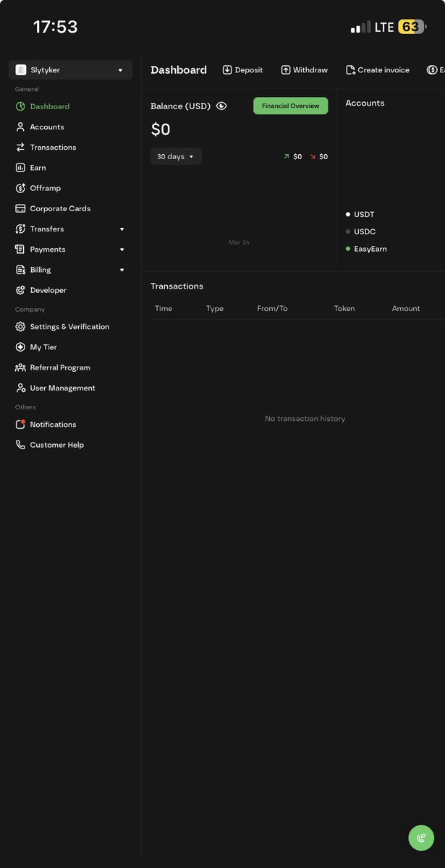Open the 30 days period dropdown
Screen dimensions: 445x868
coord(176,156)
